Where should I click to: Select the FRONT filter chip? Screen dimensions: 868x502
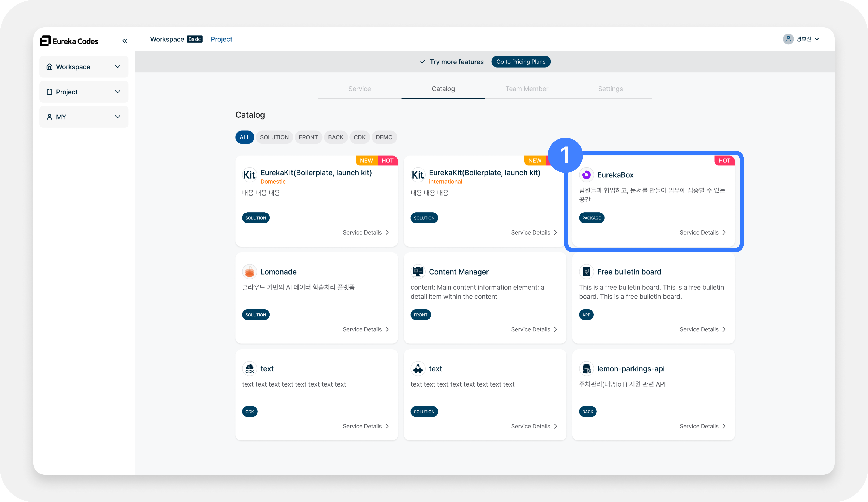point(308,137)
